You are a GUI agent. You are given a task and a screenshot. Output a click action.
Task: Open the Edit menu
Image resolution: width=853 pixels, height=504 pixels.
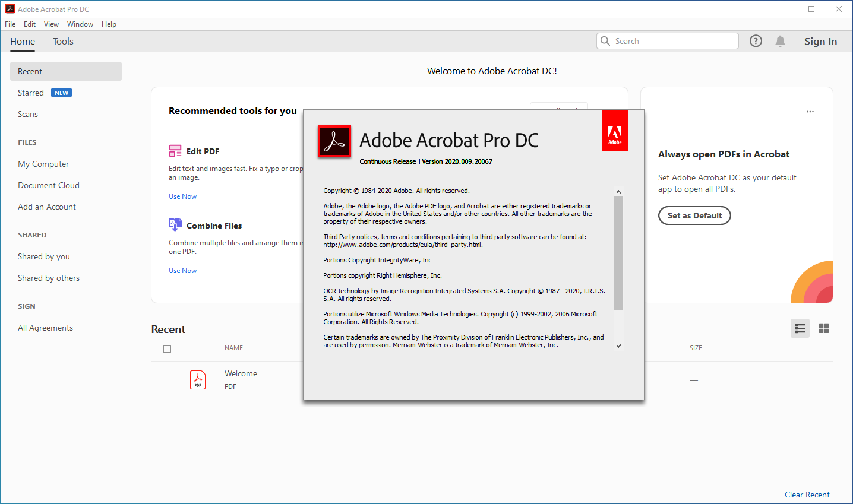pyautogui.click(x=30, y=24)
